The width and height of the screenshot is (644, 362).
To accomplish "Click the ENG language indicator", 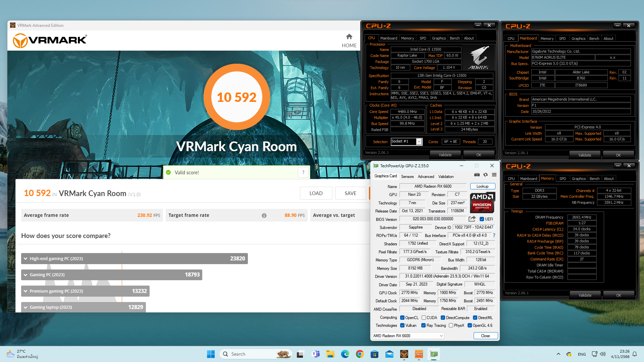I will [x=582, y=354].
